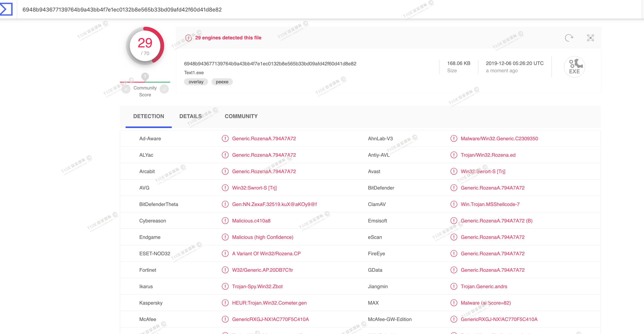Vote malicious with the X community button
This screenshot has height=334, width=644.
click(x=126, y=89)
